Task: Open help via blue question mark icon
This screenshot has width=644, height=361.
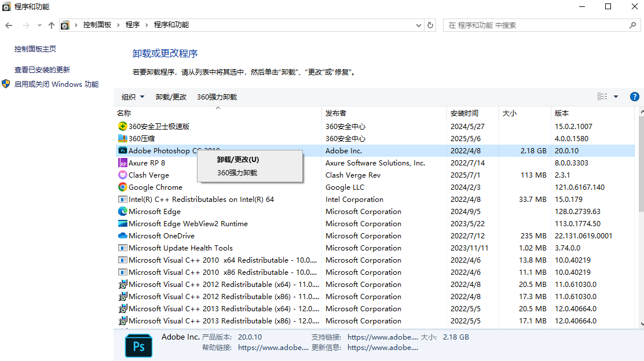Action: click(x=634, y=97)
